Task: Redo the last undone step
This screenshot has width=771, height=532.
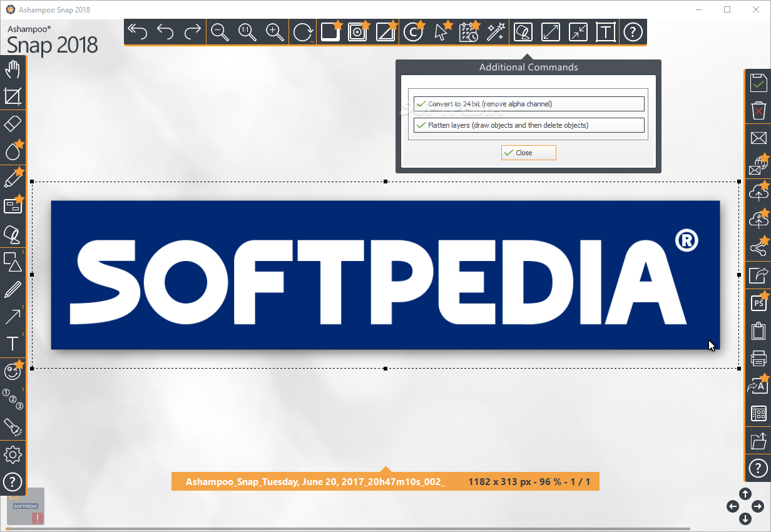Action: tap(193, 32)
